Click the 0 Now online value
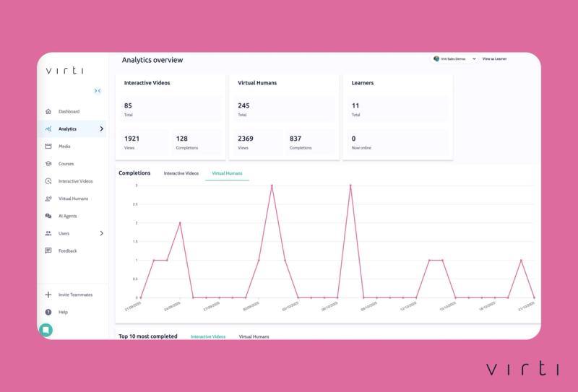 (x=353, y=139)
